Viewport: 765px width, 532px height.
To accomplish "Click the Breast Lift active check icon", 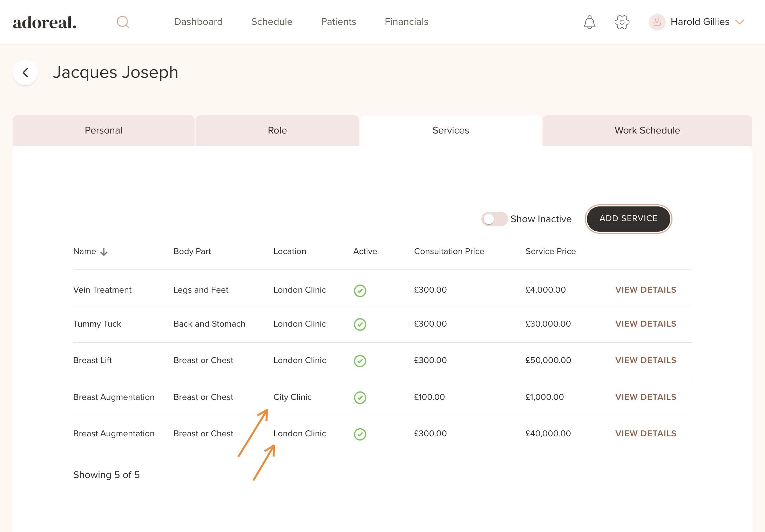I will pyautogui.click(x=360, y=361).
